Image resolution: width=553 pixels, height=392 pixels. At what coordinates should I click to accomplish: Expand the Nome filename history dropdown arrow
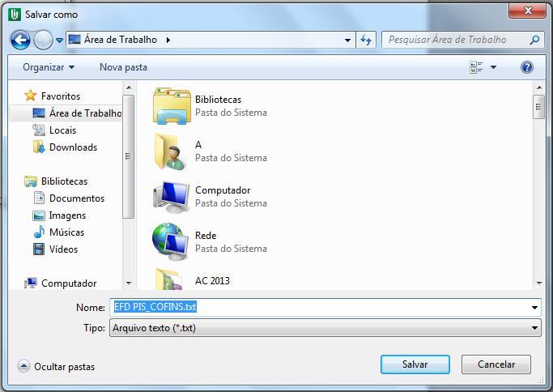point(534,308)
